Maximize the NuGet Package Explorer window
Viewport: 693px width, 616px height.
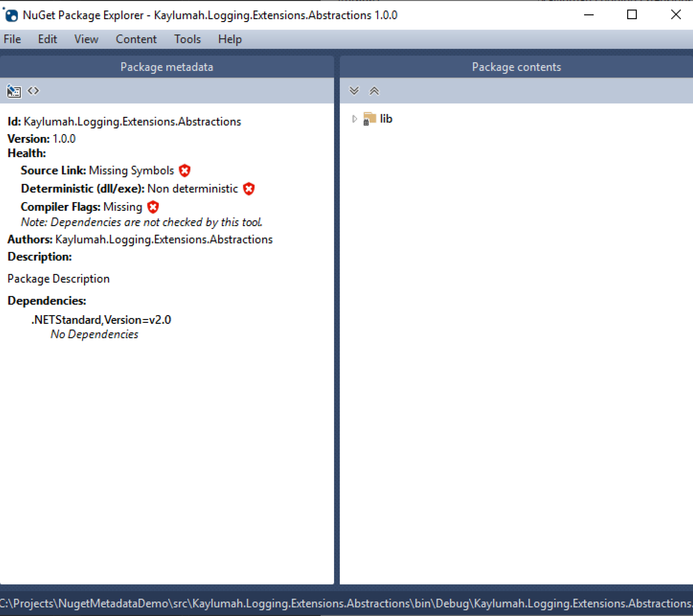click(632, 15)
